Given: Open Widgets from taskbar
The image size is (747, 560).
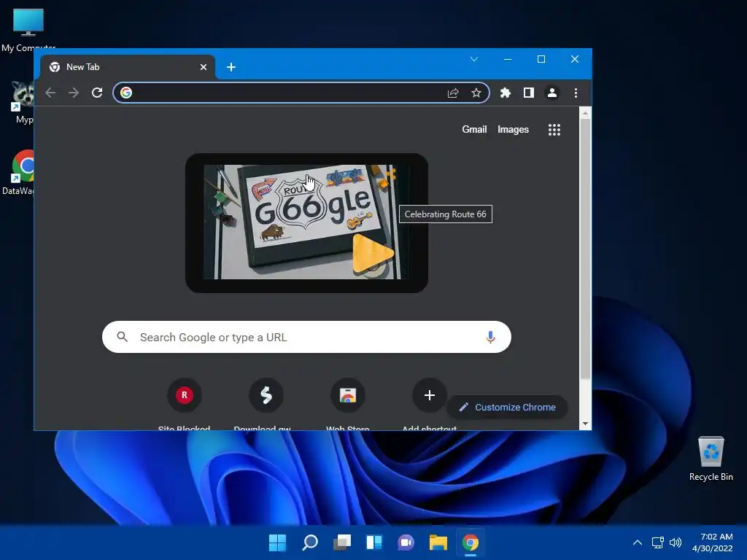Looking at the screenshot, I should pos(374,542).
